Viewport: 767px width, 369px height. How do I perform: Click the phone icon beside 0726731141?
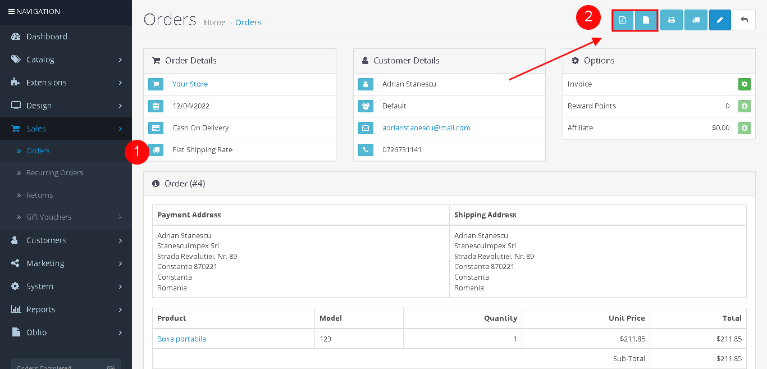pos(366,150)
